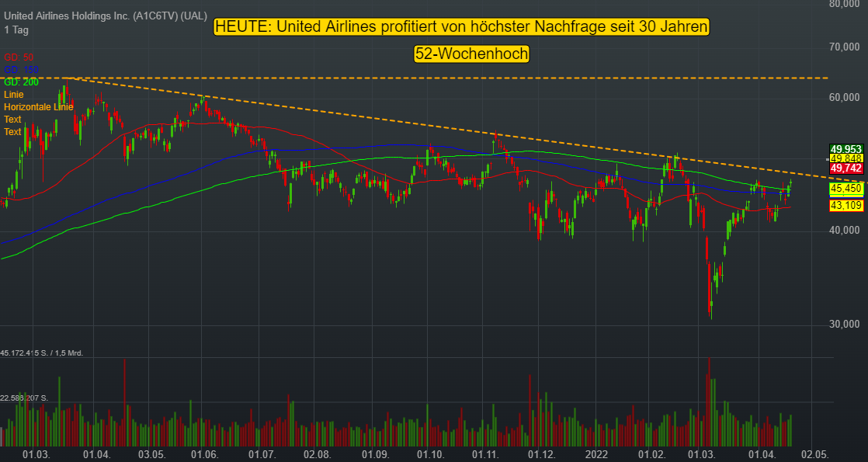
Task: Click the GD: 200 legend entry
Action: (x=21, y=82)
